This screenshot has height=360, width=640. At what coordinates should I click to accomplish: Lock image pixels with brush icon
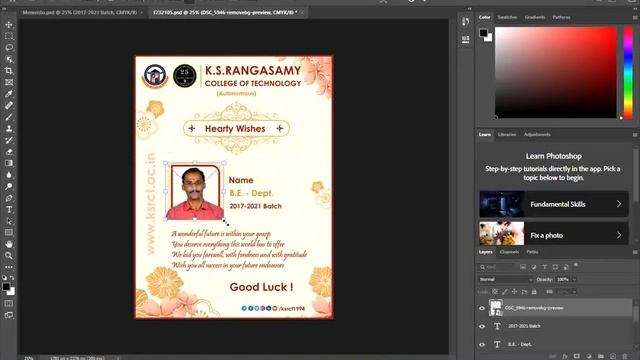pos(505,292)
